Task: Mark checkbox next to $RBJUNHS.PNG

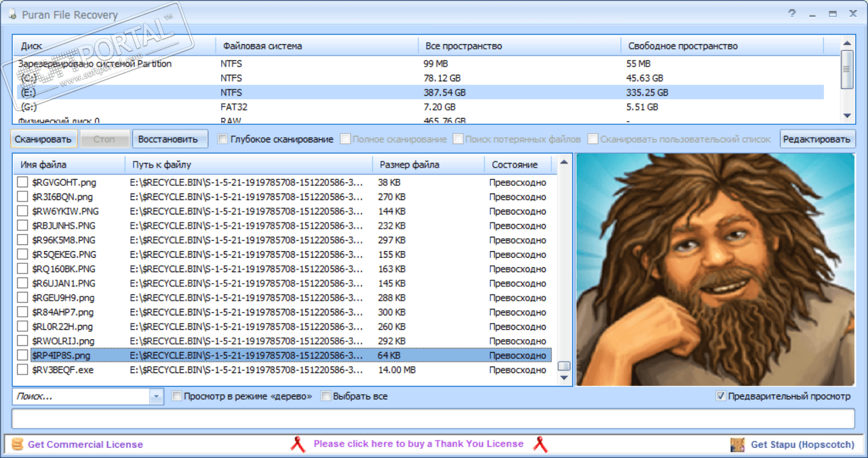Action: coord(22,226)
